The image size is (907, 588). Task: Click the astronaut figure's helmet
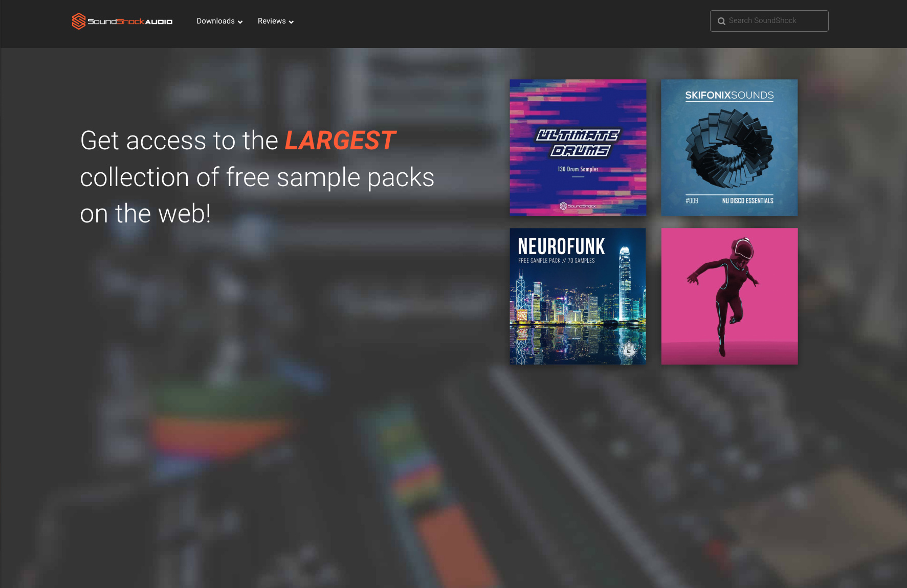tap(743, 249)
